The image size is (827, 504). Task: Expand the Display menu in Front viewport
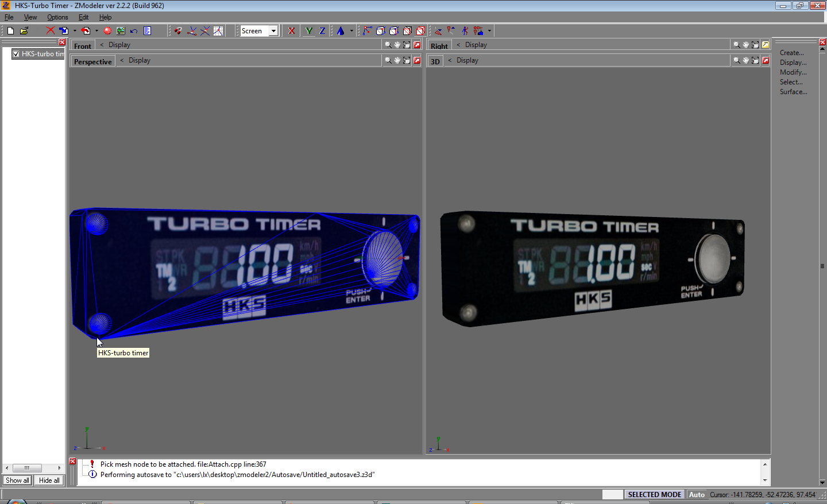pyautogui.click(x=119, y=45)
